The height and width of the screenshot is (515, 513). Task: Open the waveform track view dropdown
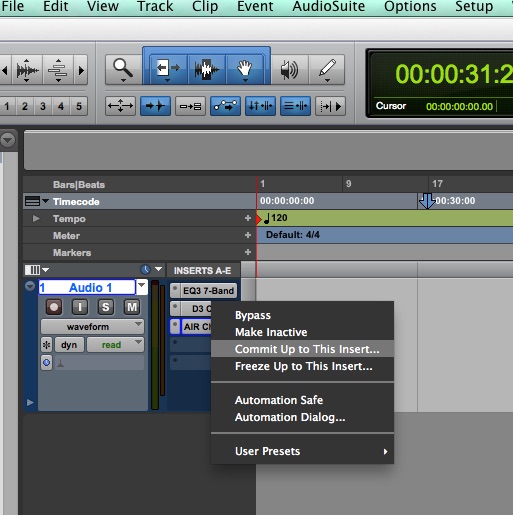92,327
